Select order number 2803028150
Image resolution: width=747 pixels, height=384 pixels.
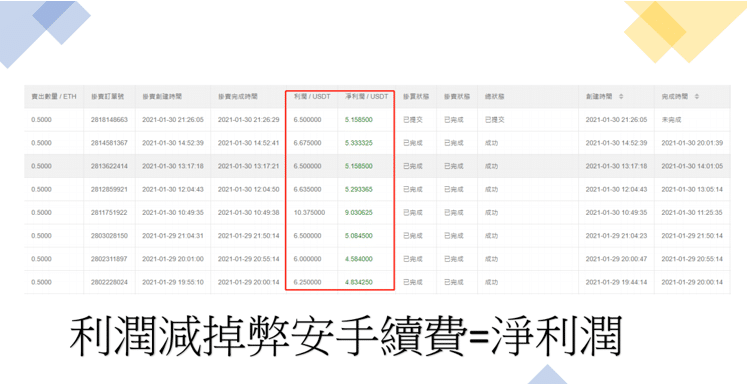click(109, 236)
